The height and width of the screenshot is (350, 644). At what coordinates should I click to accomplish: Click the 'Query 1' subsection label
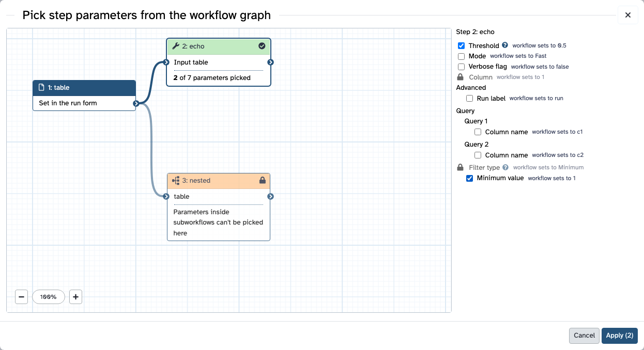pos(477,121)
